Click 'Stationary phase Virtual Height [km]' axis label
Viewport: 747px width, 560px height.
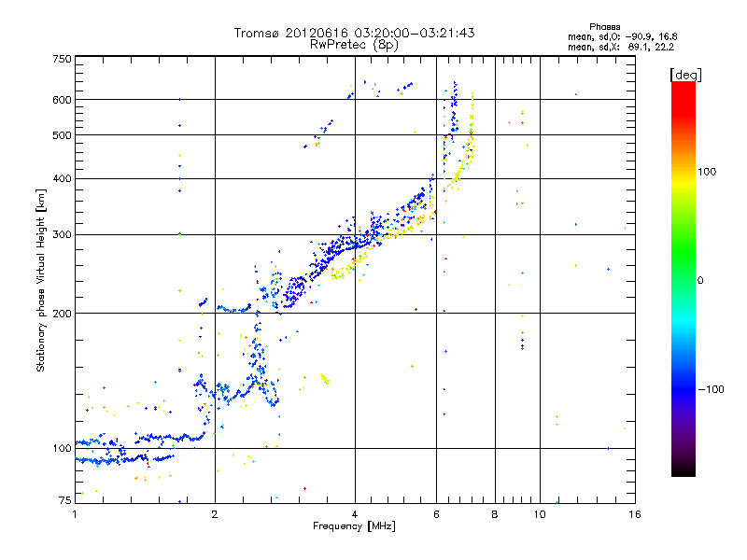41,280
